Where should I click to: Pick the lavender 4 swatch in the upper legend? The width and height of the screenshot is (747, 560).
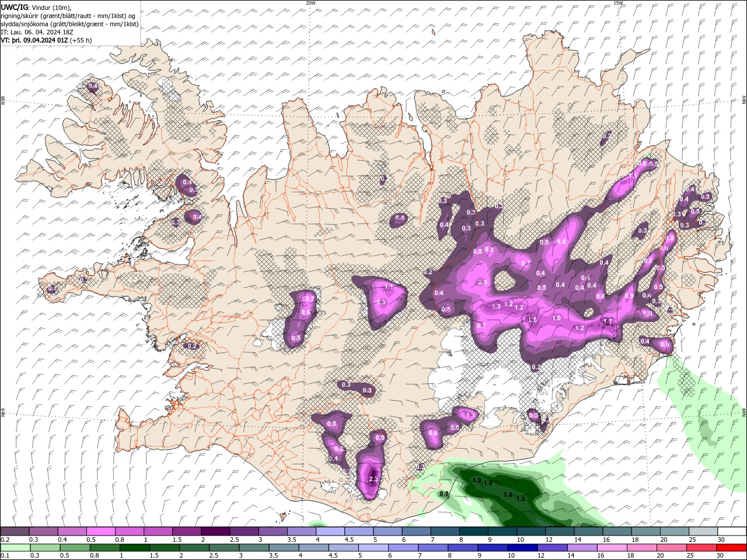tap(329, 531)
